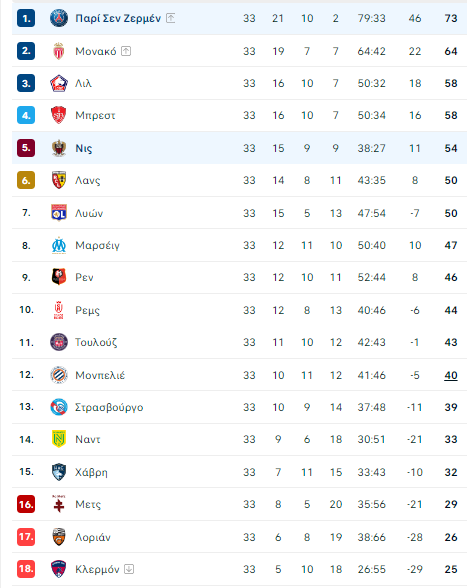Viewport: 467px width, 588px height.
Task: Open the Νις team page
Action: pos(84,148)
